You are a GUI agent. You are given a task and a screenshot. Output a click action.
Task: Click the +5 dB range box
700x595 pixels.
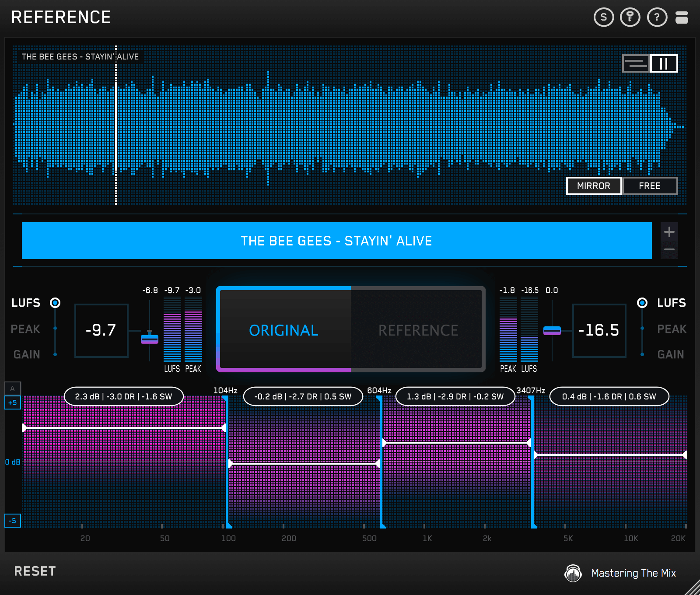point(13,402)
